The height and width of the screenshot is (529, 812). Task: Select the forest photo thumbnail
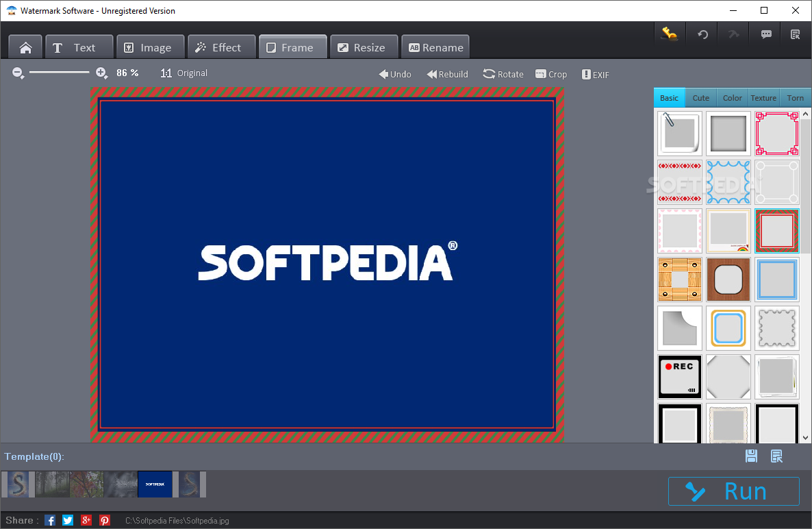(x=52, y=484)
